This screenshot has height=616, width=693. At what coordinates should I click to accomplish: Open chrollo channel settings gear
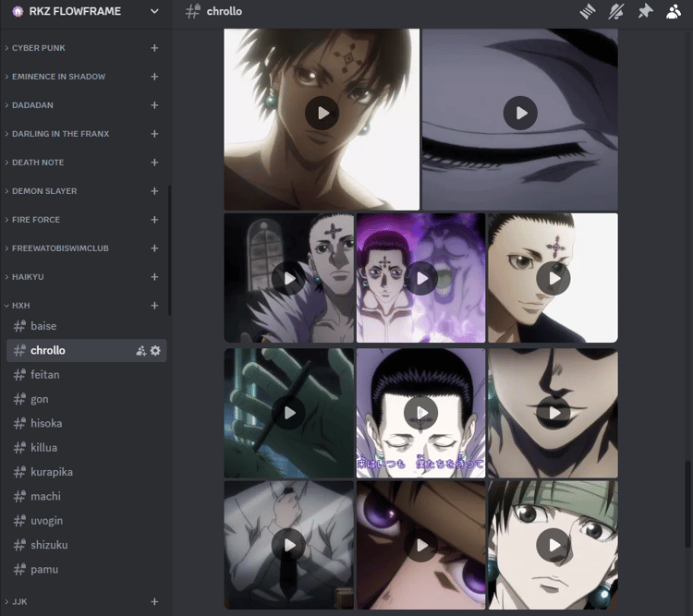coord(155,351)
